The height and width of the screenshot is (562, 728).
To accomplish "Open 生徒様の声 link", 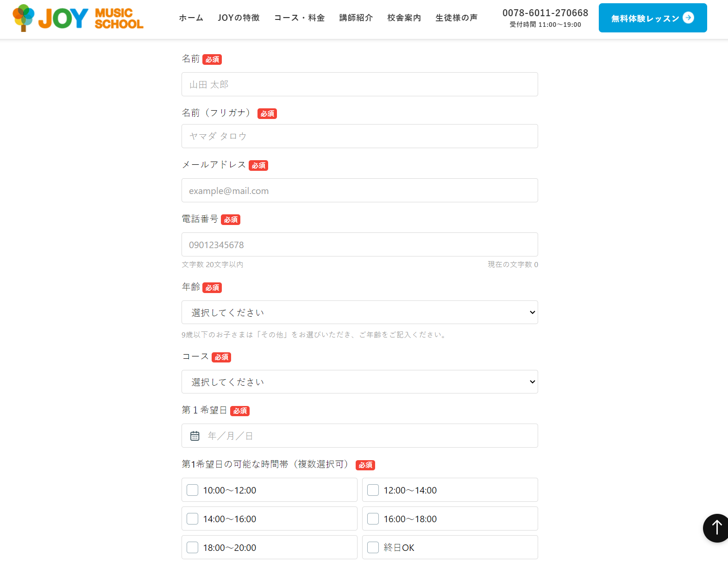I will click(456, 18).
